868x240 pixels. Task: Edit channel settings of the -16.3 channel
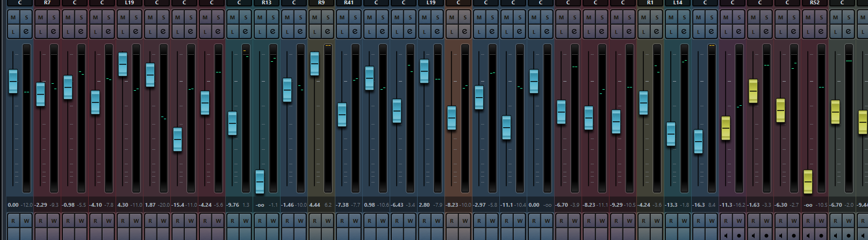click(x=712, y=32)
